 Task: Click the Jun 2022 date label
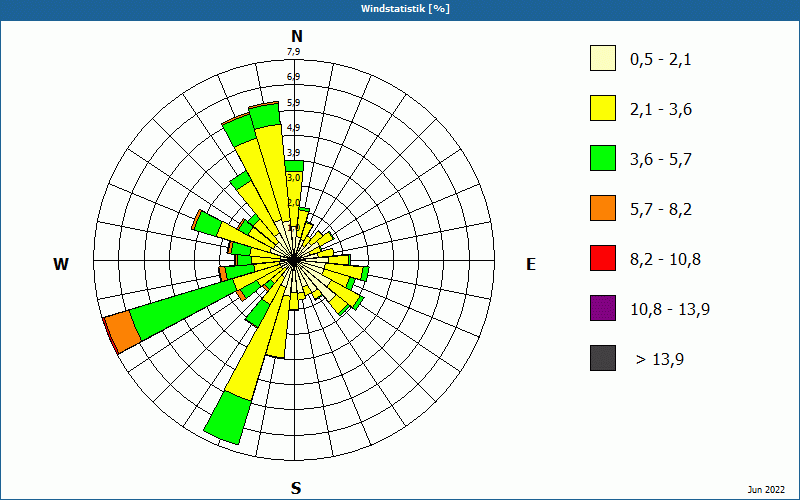pos(766,489)
